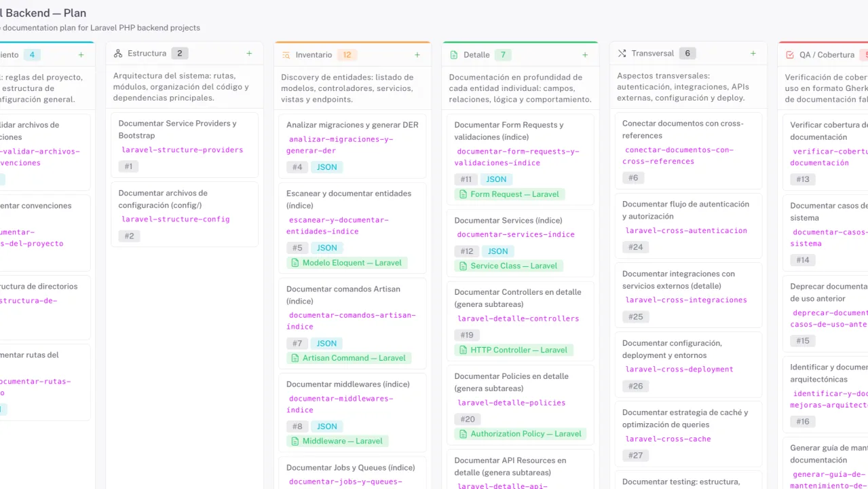Screen dimensions: 868x489
Task: Click slug laravel-cross-integraciones
Action: click(x=686, y=300)
